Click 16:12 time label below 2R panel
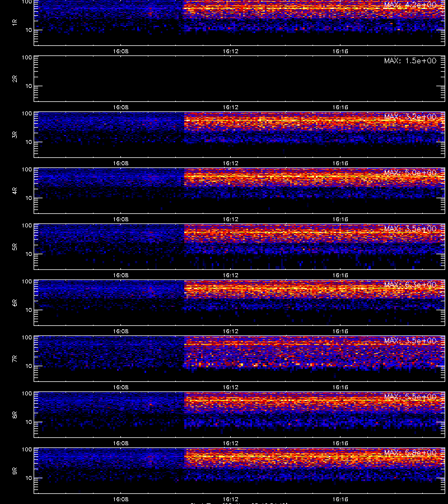 click(230, 108)
